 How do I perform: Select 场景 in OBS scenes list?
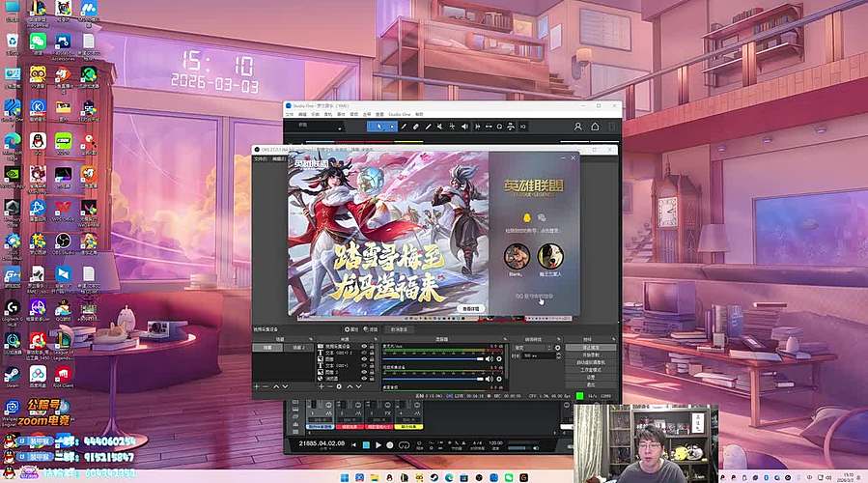(x=267, y=348)
